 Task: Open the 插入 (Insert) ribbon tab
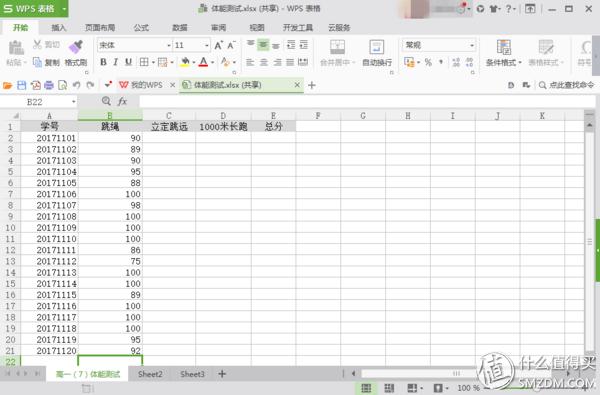[x=59, y=28]
